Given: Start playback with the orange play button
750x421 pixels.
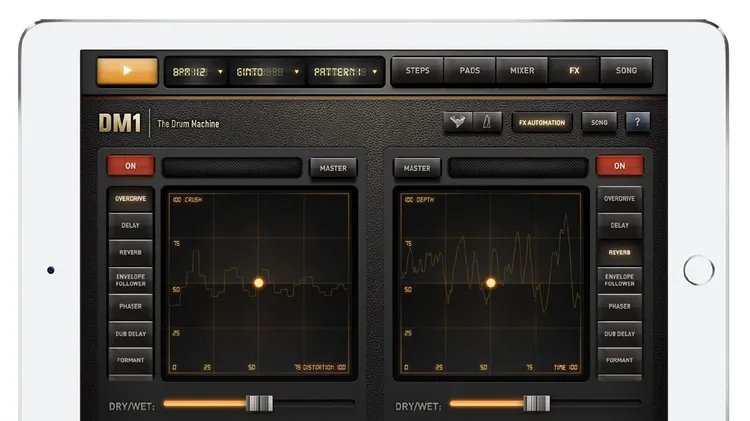Looking at the screenshot, I should click(x=127, y=71).
